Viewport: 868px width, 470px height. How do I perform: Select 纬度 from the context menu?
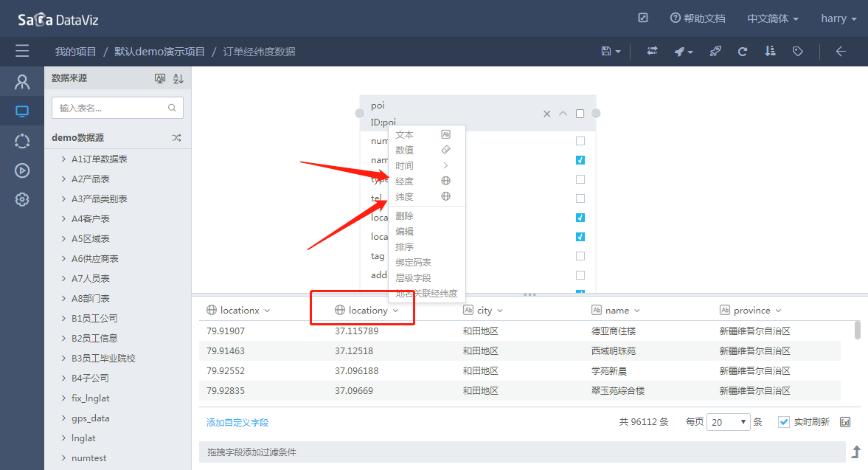click(x=405, y=197)
